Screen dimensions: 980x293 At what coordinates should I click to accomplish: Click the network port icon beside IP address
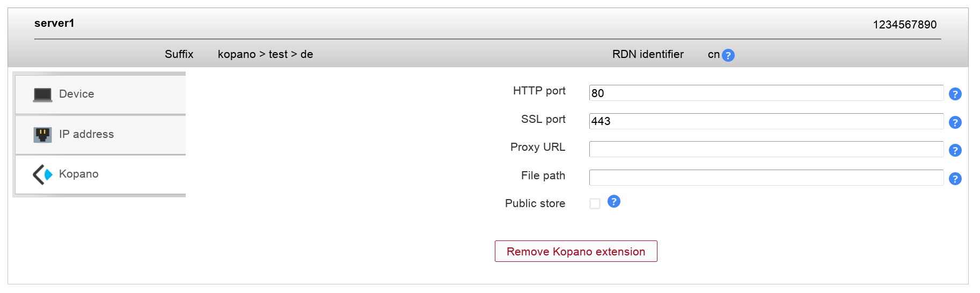(x=42, y=135)
